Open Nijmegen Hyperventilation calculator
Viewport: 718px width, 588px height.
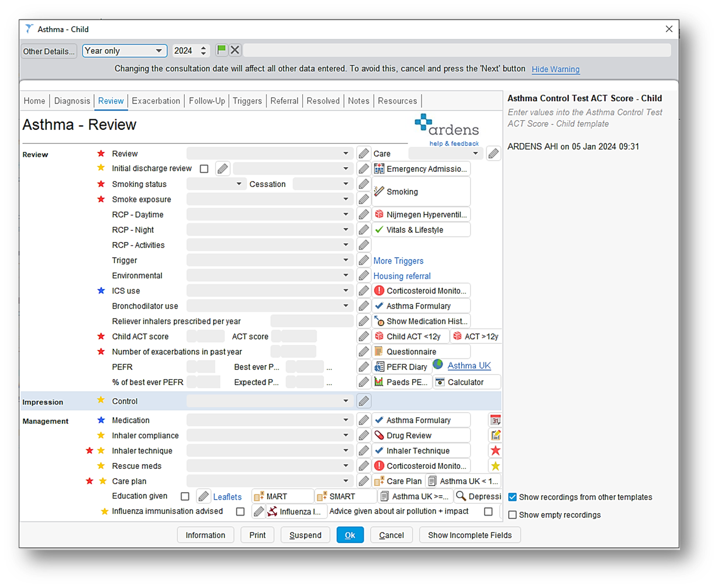[421, 215]
